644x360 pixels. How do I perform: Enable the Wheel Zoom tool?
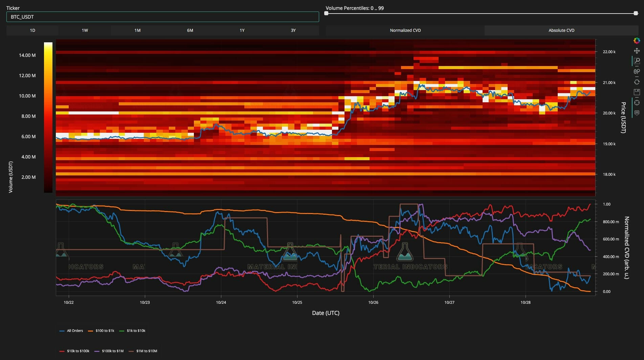pos(637,71)
